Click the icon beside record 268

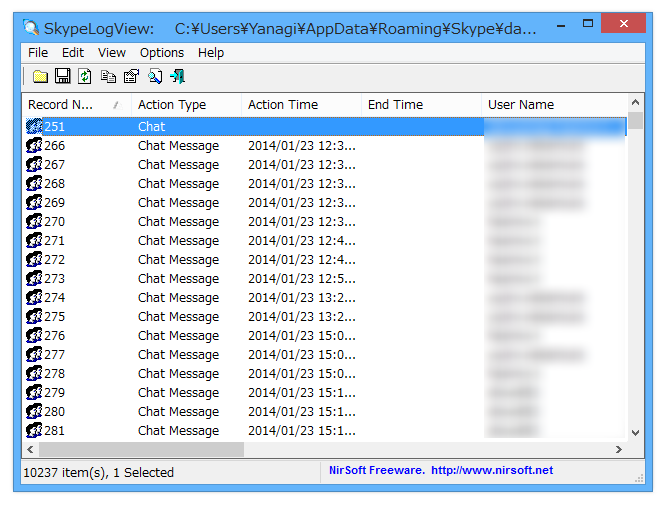(x=34, y=183)
